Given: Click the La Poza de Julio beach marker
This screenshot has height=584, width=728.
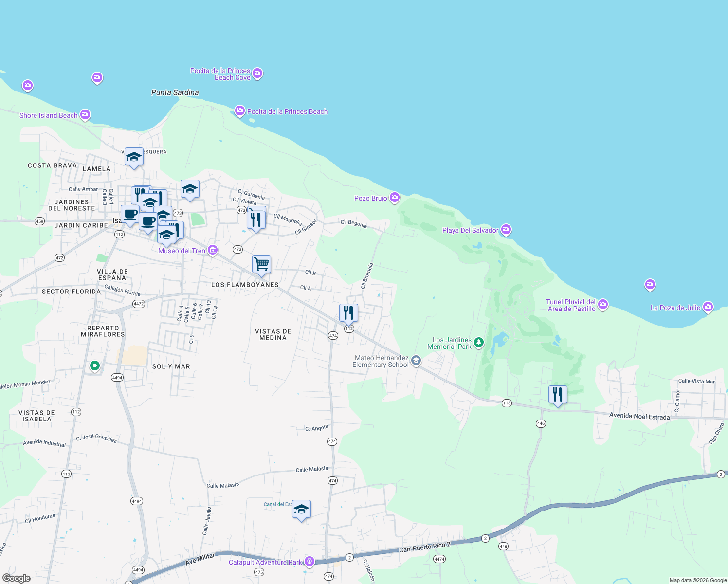Looking at the screenshot, I should point(708,307).
